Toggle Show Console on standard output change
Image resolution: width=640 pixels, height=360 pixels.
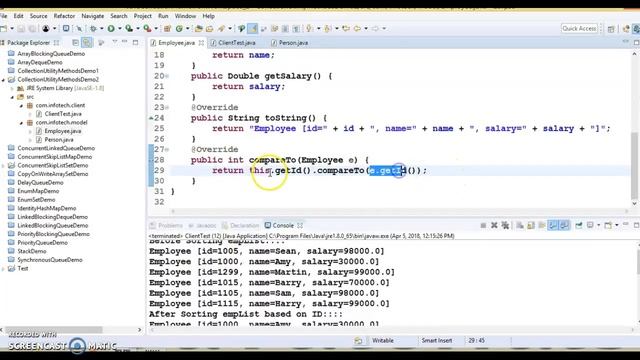pyautogui.click(x=553, y=225)
